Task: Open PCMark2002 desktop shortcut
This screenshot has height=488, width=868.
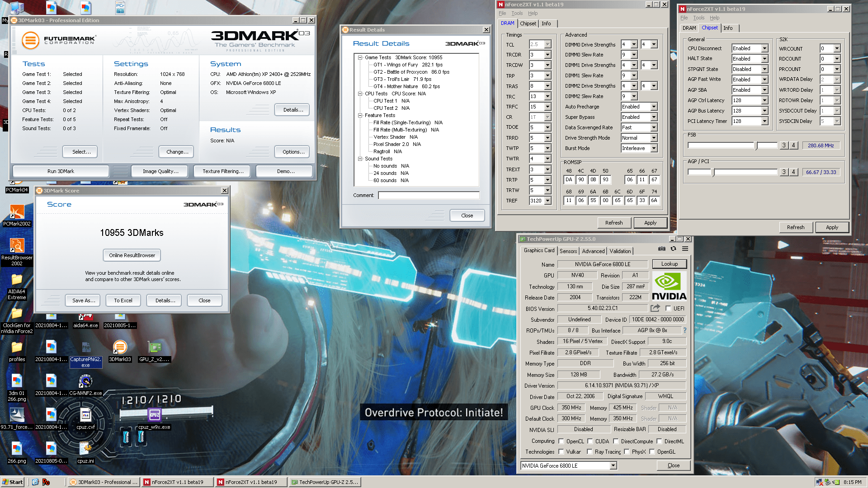Action: click(17, 216)
